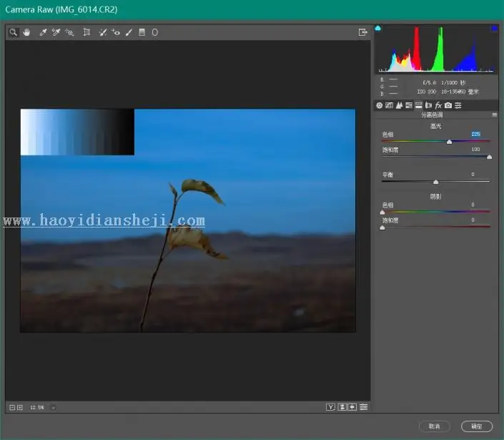Click the 高光 色相 hue slider handle

(x=450, y=142)
